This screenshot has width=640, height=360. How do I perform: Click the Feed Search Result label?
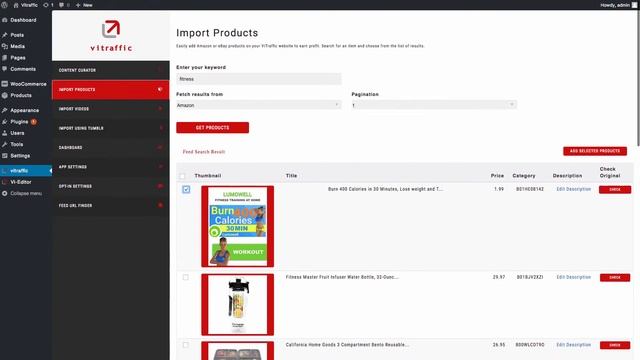[x=204, y=152]
